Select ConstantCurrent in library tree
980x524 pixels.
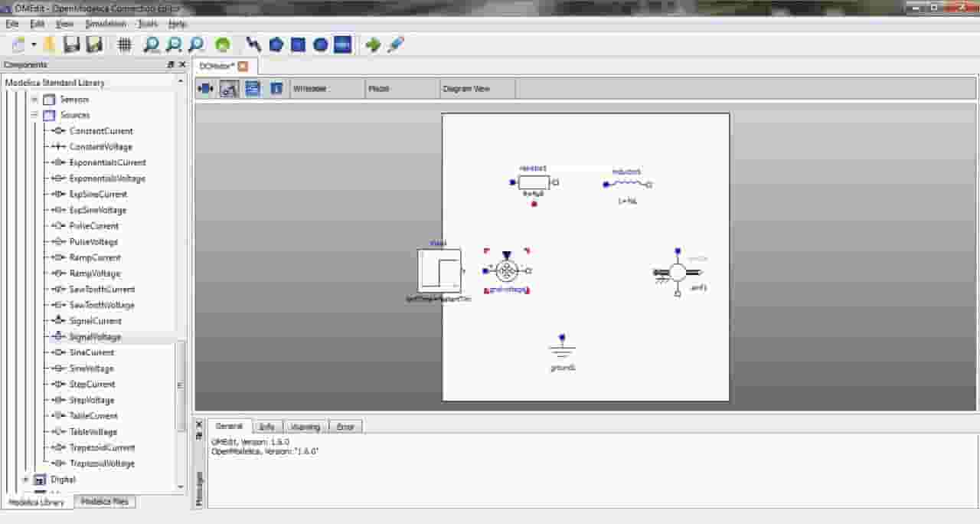tap(101, 131)
